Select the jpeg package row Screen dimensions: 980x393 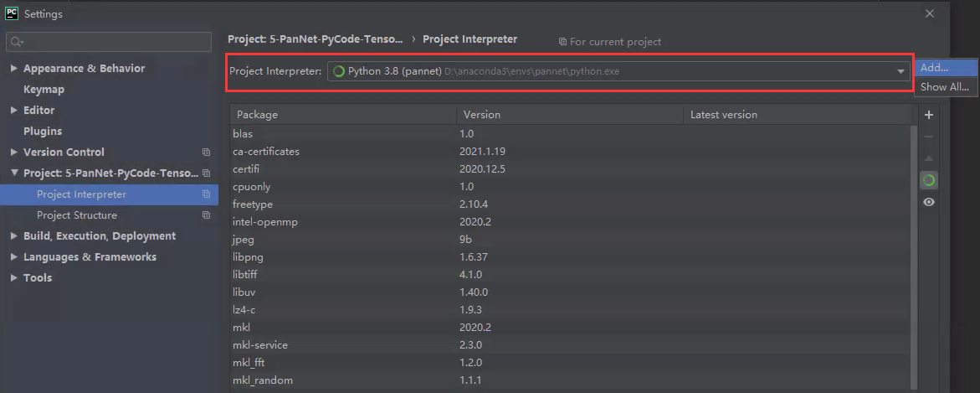coord(572,239)
